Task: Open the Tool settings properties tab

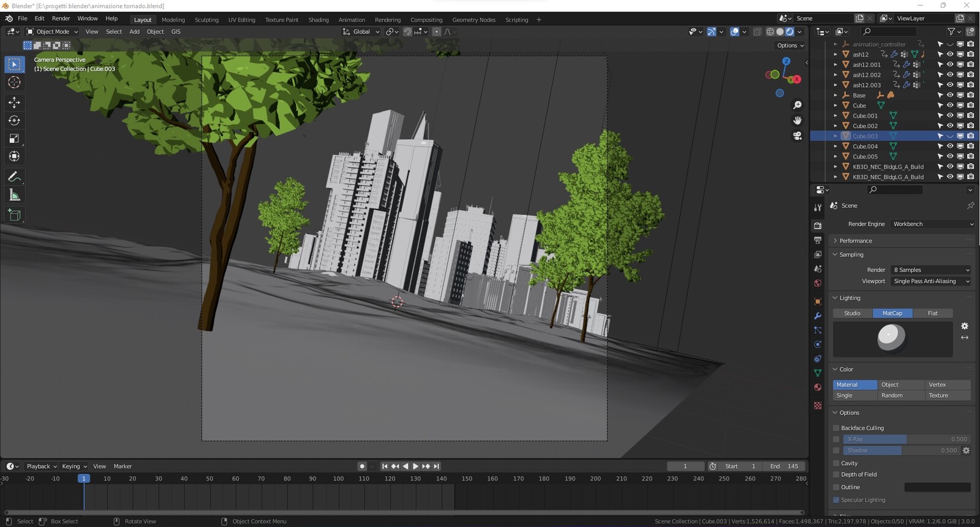Action: (818, 208)
